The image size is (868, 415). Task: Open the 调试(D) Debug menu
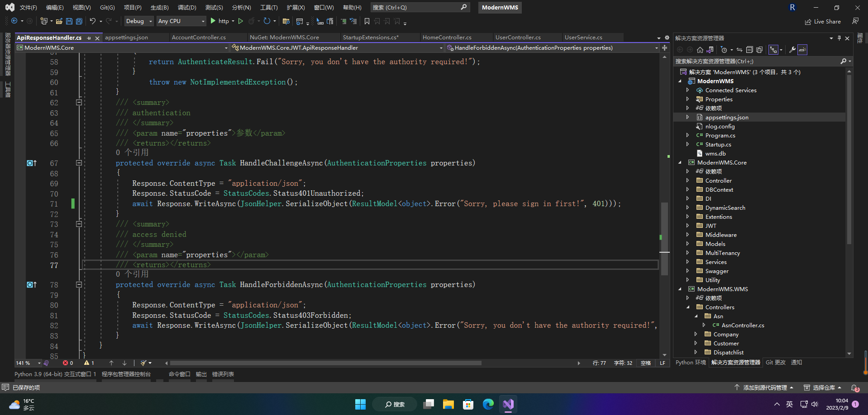pyautogui.click(x=187, y=8)
